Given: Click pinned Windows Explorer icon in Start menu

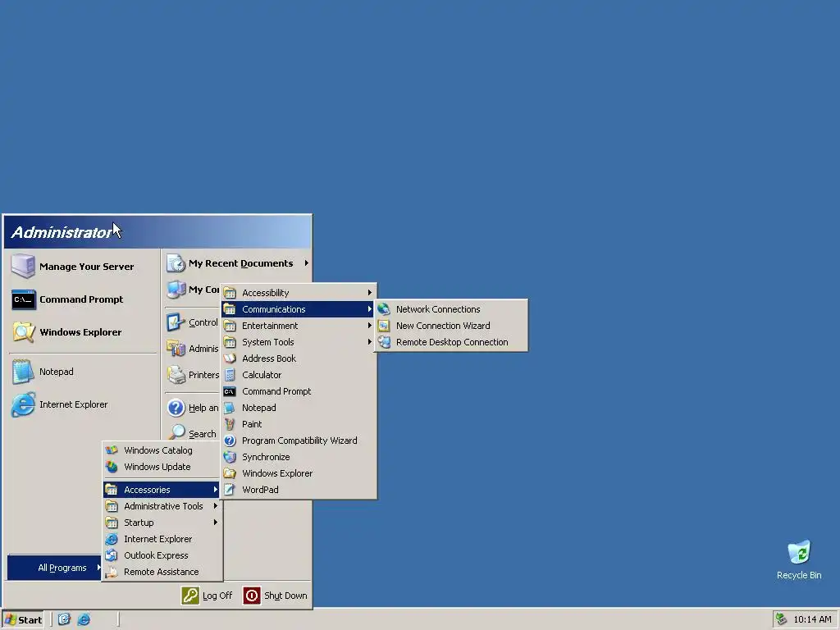Looking at the screenshot, I should [24, 332].
